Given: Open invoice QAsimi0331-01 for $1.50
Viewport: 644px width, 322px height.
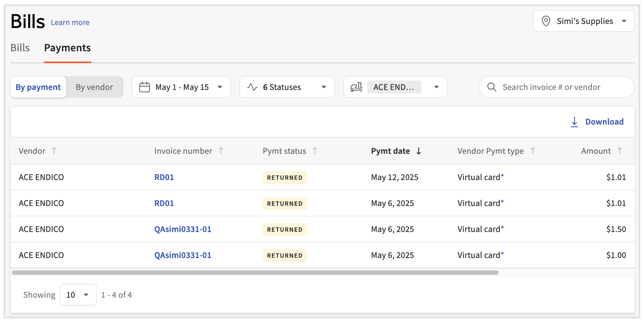Looking at the screenshot, I should tap(183, 229).
